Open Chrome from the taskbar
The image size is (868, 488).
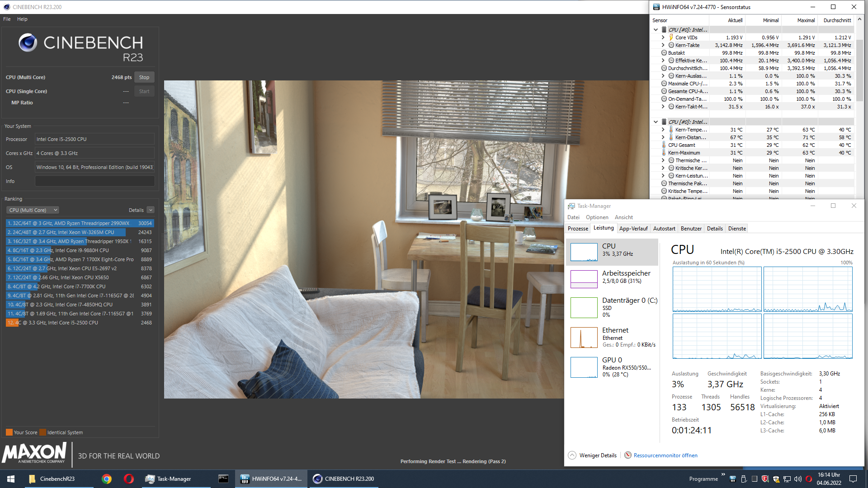point(107,479)
